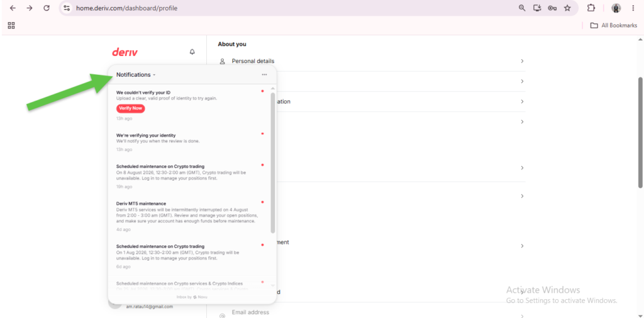Bookmark this page with the star
644x318 pixels.
(x=567, y=8)
